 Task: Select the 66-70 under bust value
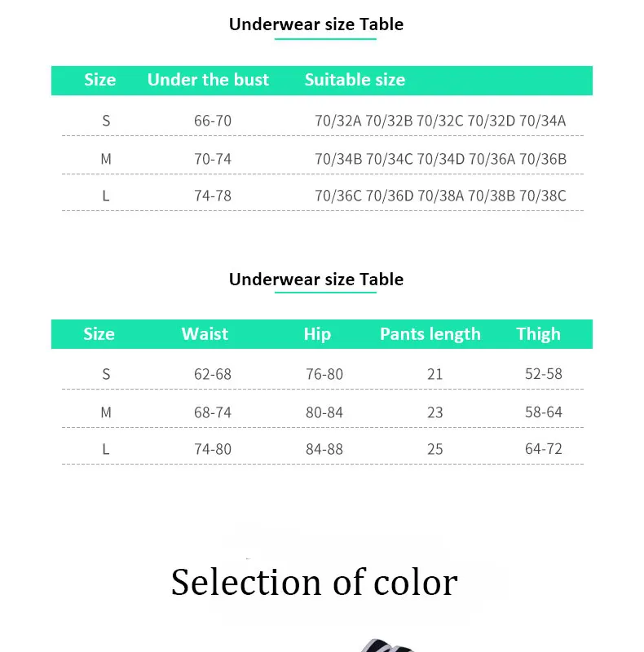point(213,121)
